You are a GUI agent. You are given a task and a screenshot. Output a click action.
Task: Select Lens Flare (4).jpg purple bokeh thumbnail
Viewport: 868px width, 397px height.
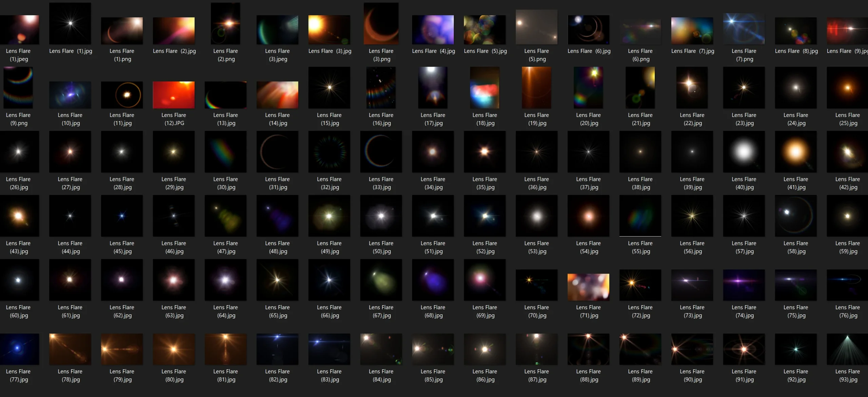433,29
